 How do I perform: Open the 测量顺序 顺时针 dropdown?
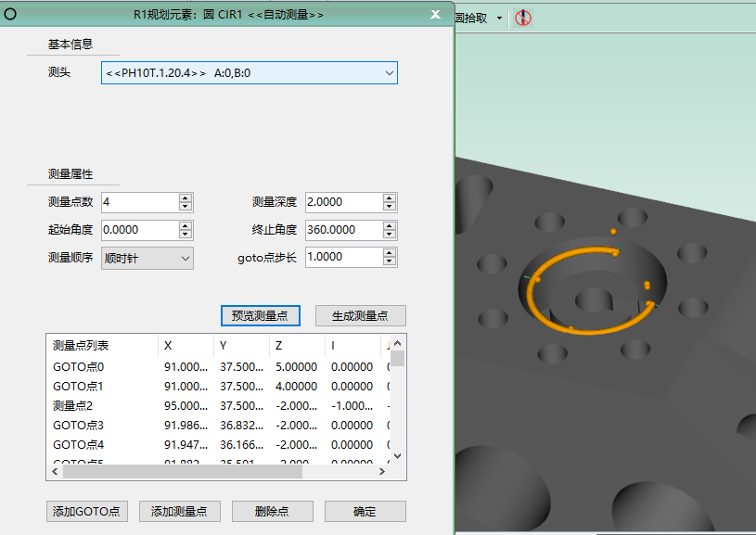click(x=185, y=258)
